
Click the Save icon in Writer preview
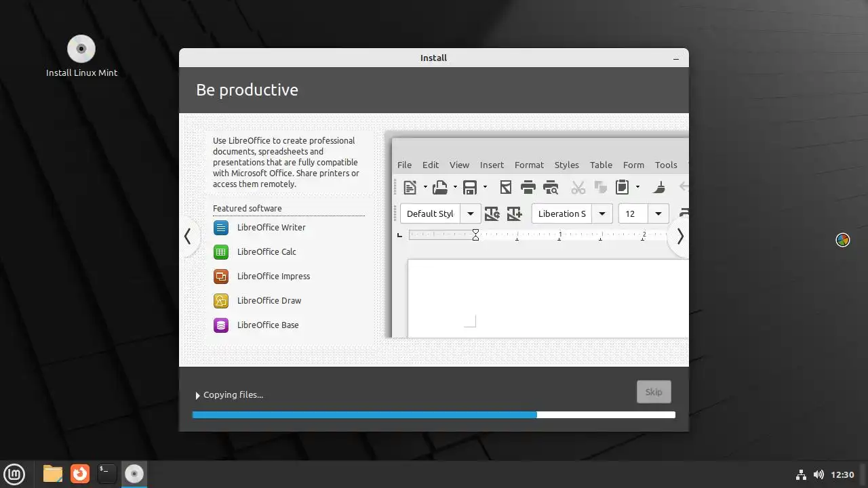(471, 187)
